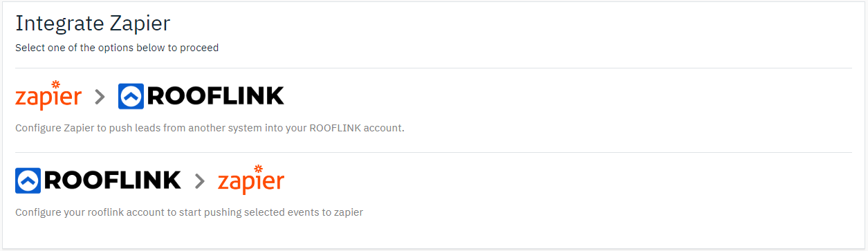This screenshot has height=251, width=868.
Task: Click the gray chevron after ROOFLINK in second option
Action: tap(200, 181)
